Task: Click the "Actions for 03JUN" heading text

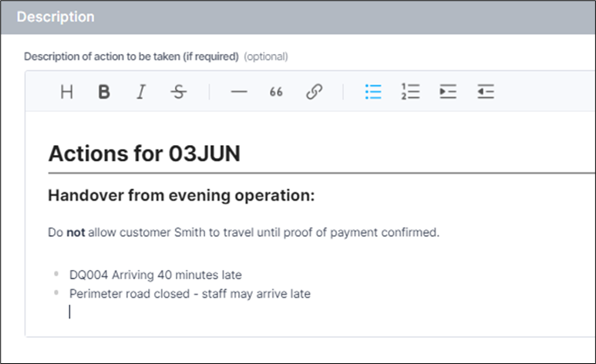Action: coord(144,153)
